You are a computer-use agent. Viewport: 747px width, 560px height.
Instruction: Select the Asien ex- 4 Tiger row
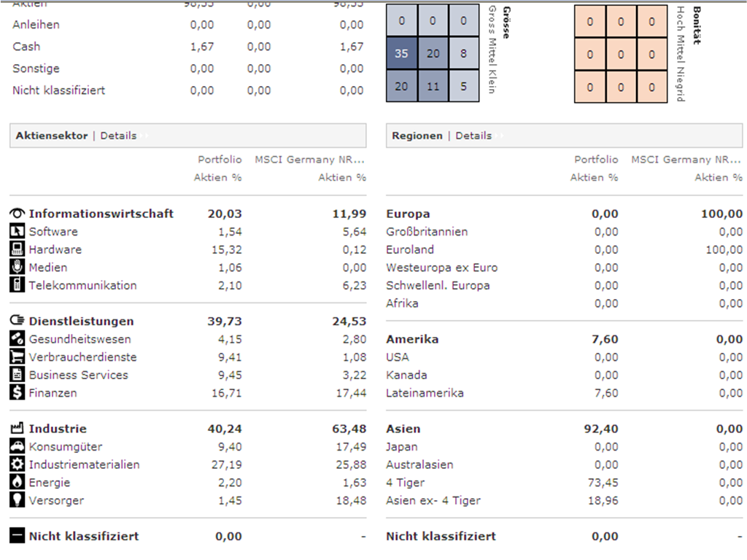pos(564,500)
